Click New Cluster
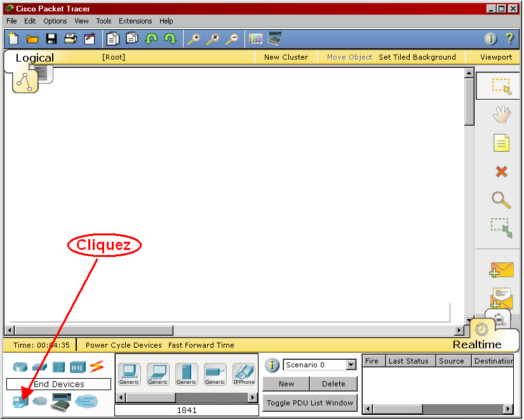The width and height of the screenshot is (524, 420). pyautogui.click(x=286, y=57)
